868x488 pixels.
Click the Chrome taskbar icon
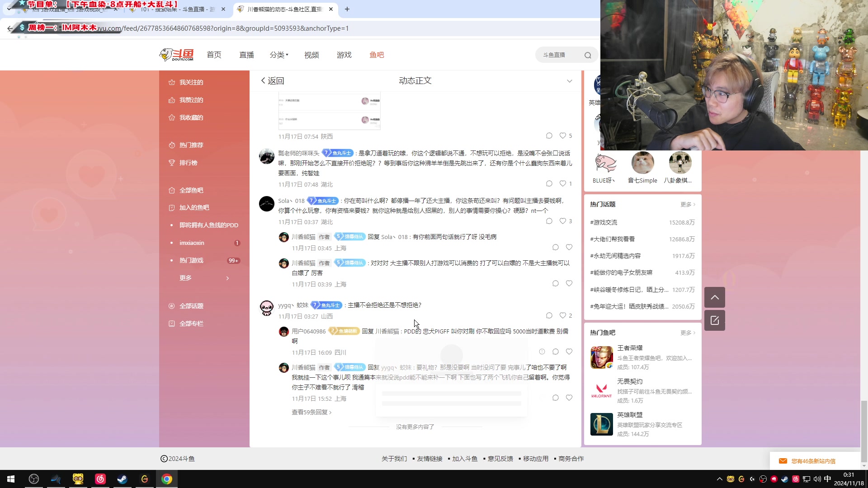[167, 479]
